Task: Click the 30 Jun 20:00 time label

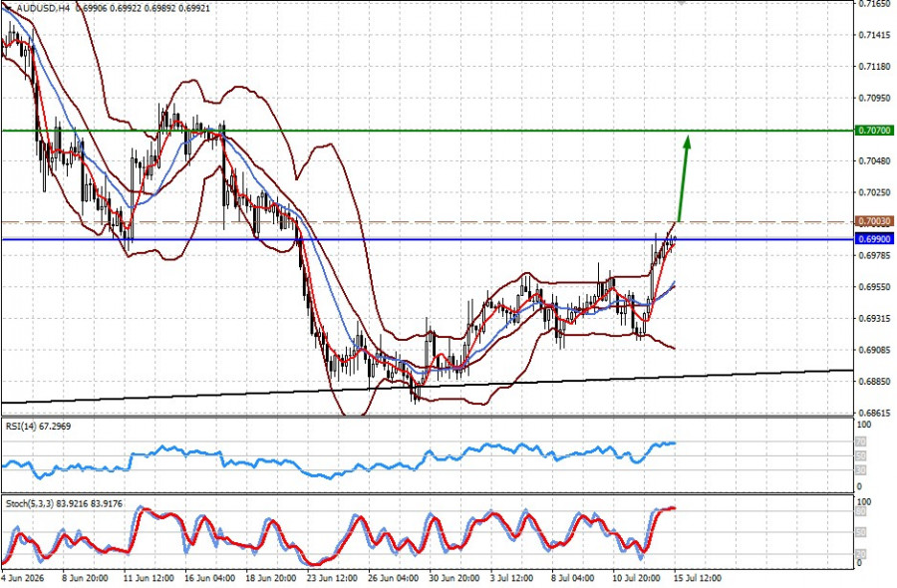Action: [454, 578]
